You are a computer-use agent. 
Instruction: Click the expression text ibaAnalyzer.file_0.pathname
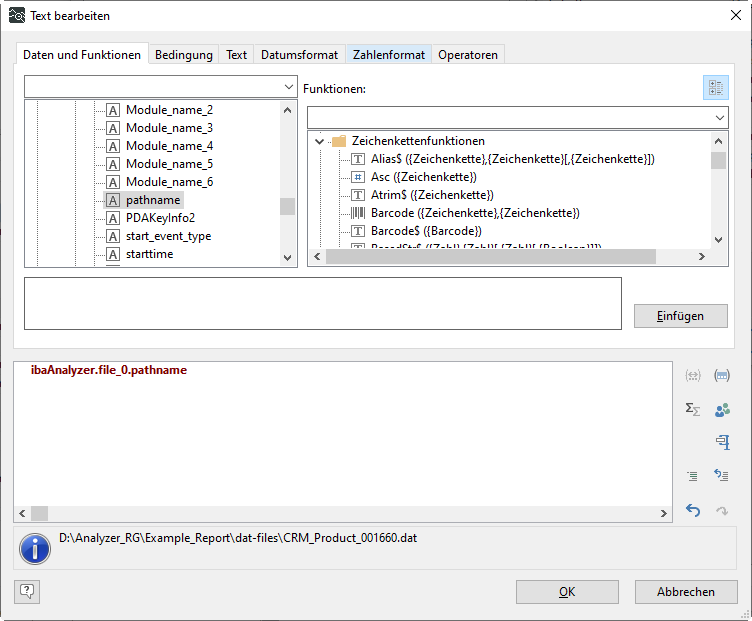coord(109,370)
